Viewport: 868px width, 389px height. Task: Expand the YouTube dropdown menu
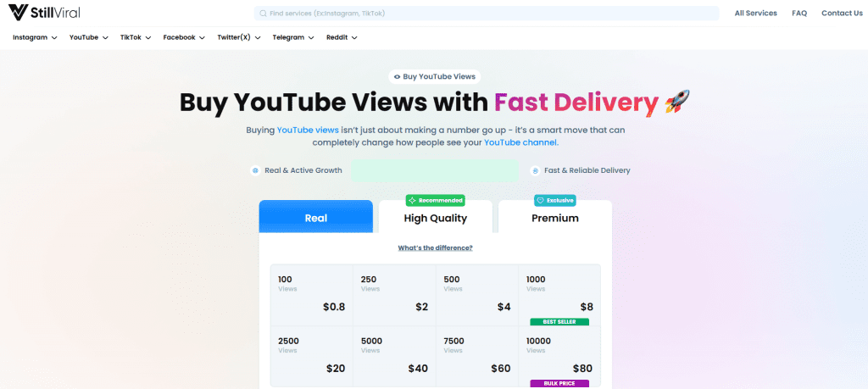click(88, 37)
